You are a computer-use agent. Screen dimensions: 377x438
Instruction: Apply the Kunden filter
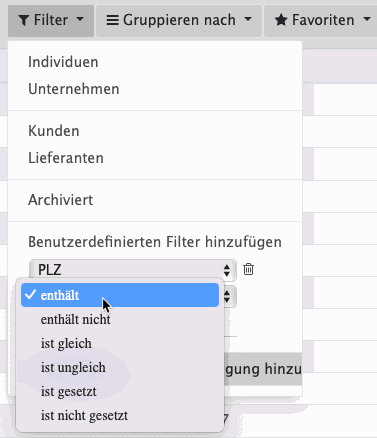pyautogui.click(x=54, y=131)
